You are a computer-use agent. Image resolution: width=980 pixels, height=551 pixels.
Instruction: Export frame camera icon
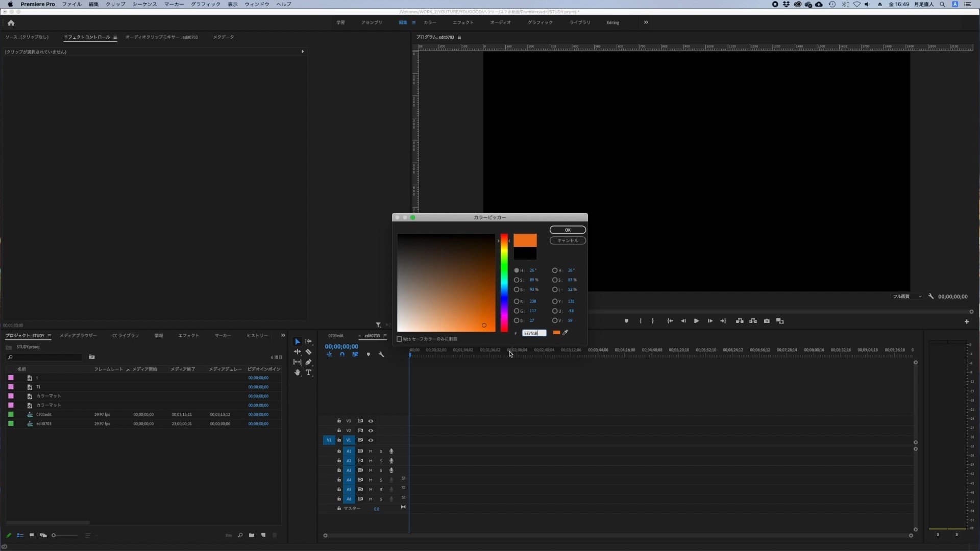[x=767, y=321]
